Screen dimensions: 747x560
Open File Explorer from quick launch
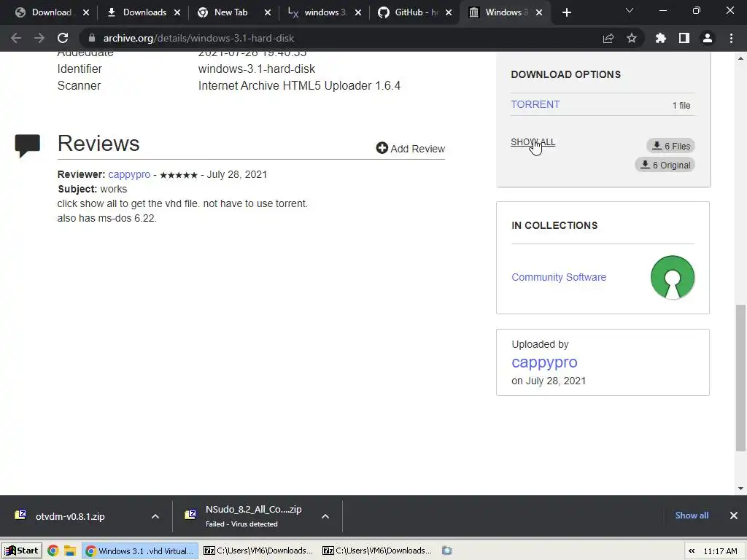(70, 551)
